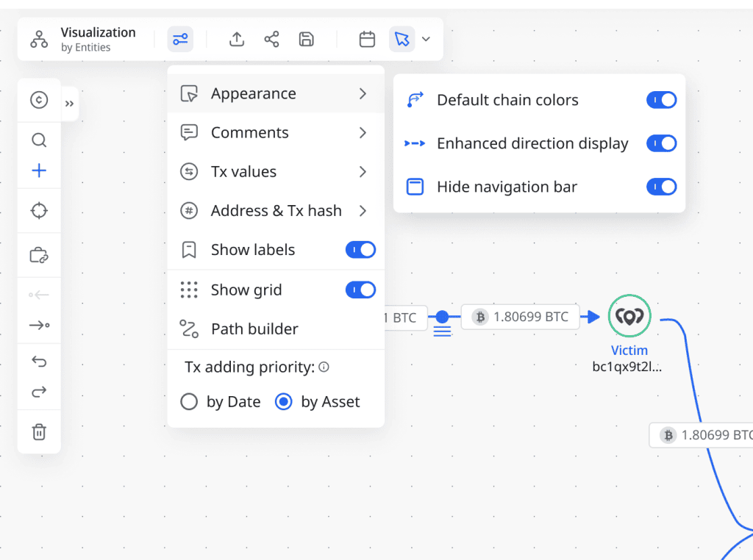Click the Path builder route icon
Screen dimensions: 753x560
tap(189, 329)
